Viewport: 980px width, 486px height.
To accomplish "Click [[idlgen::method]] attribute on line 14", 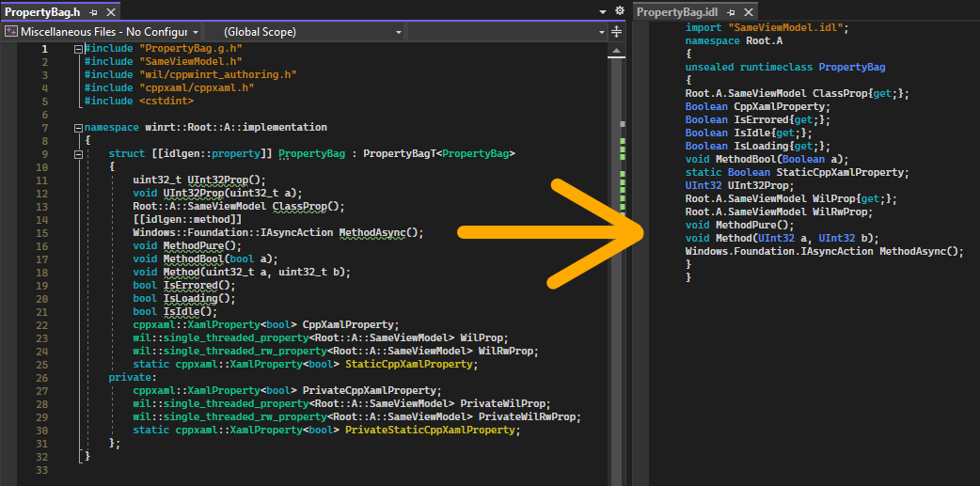I will pyautogui.click(x=187, y=219).
